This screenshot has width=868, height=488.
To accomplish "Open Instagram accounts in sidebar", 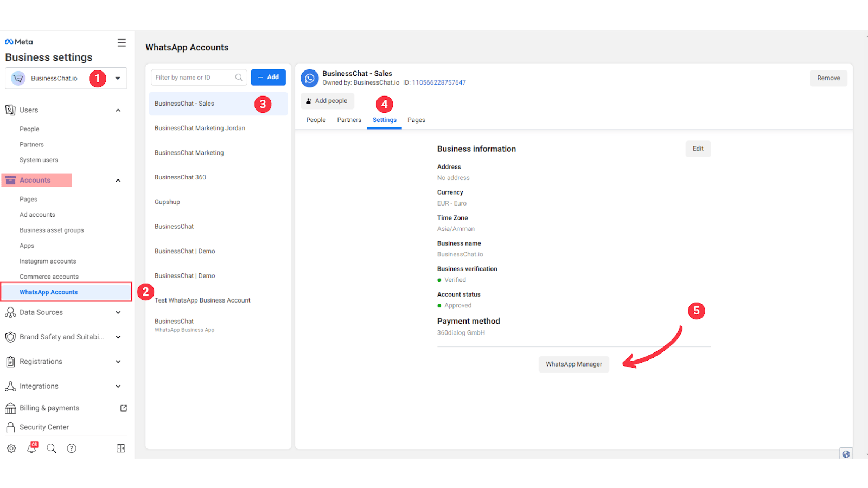I will [x=48, y=261].
